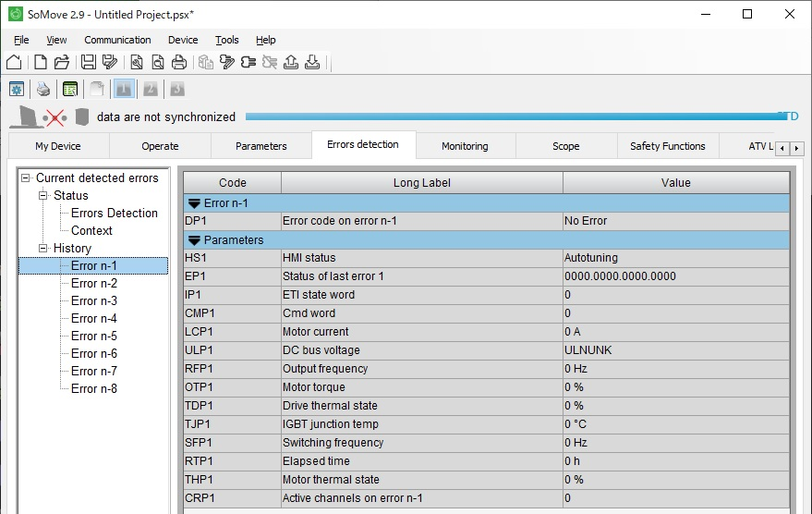Click the Home start page icon
812x514 pixels.
14,62
